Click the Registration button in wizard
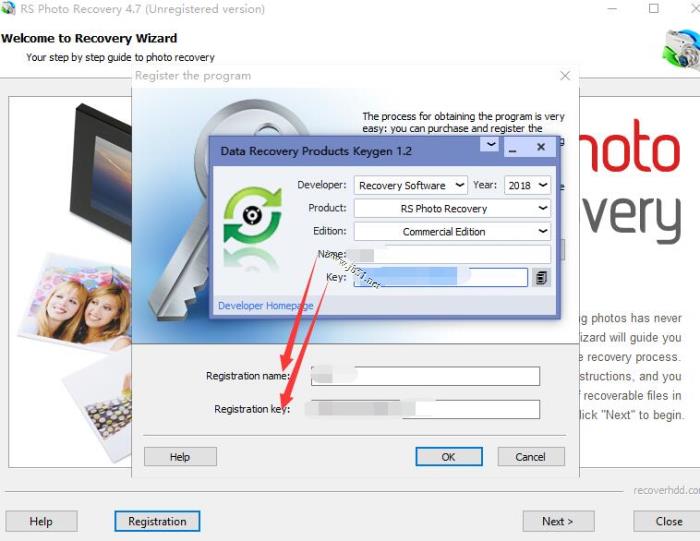Image resolution: width=700 pixels, height=541 pixels. pos(157,521)
